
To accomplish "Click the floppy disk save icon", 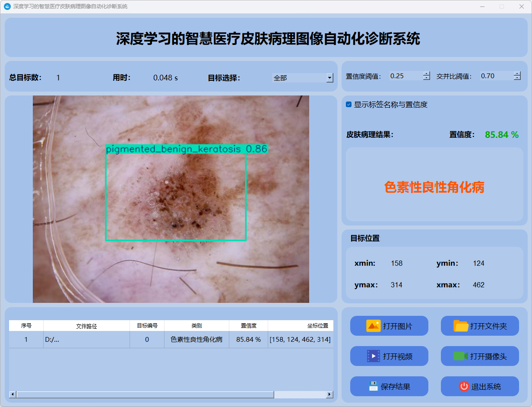I will (x=373, y=386).
